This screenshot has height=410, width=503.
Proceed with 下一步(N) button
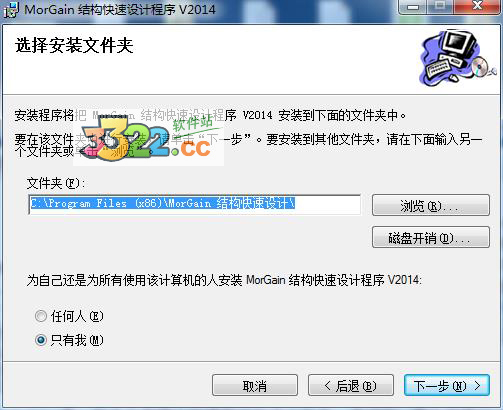click(447, 386)
